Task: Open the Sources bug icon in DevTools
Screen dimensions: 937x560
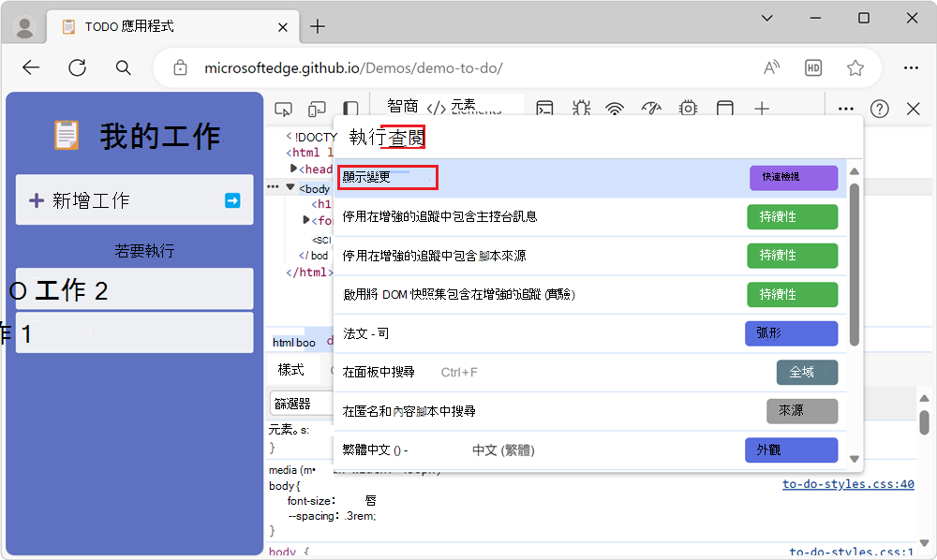Action: pos(581,109)
